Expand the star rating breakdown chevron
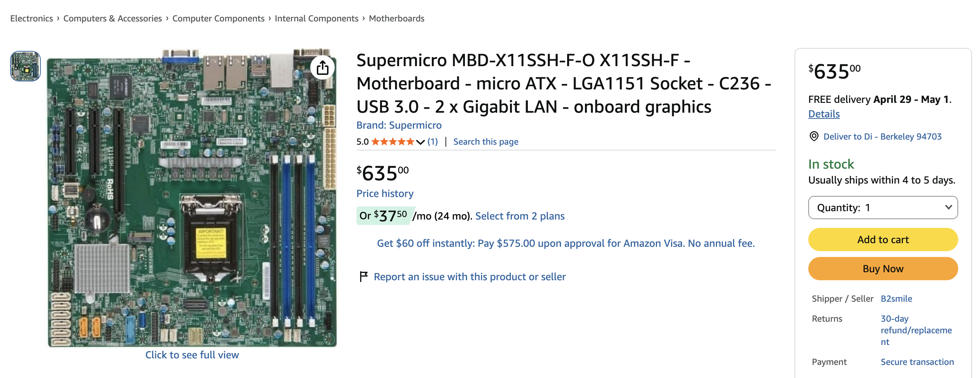Screen dimensions: 980x378 click(x=420, y=142)
